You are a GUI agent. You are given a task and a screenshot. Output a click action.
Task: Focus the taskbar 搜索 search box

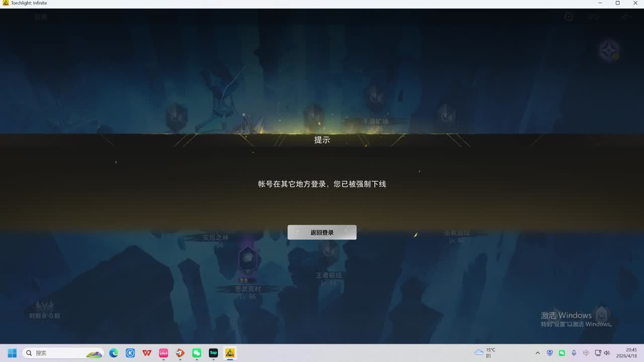click(x=63, y=353)
